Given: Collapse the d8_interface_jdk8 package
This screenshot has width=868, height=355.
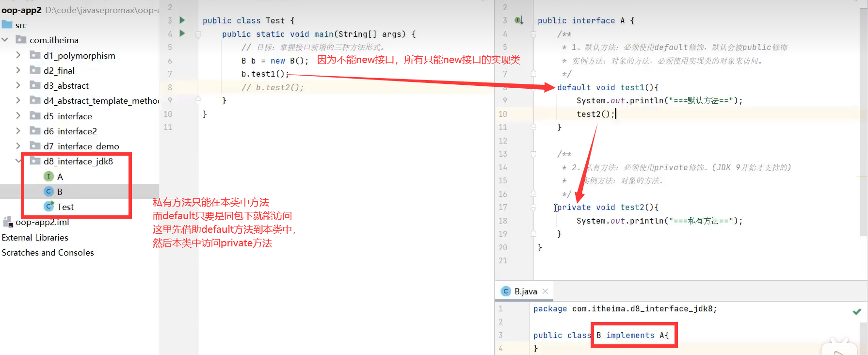Looking at the screenshot, I should click(x=18, y=161).
